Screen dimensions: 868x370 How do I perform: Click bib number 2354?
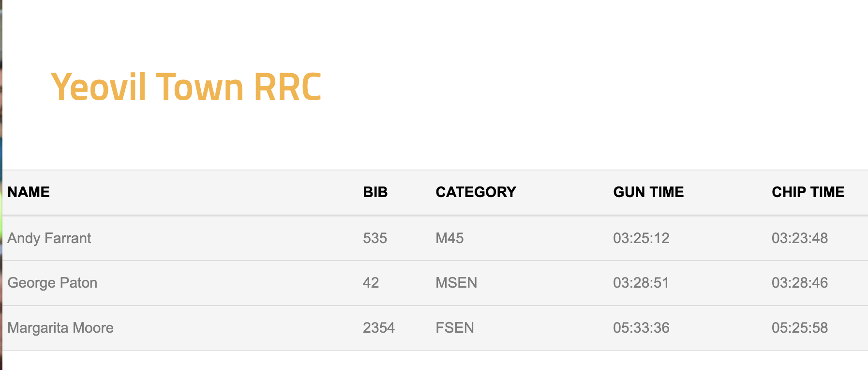coord(379,328)
